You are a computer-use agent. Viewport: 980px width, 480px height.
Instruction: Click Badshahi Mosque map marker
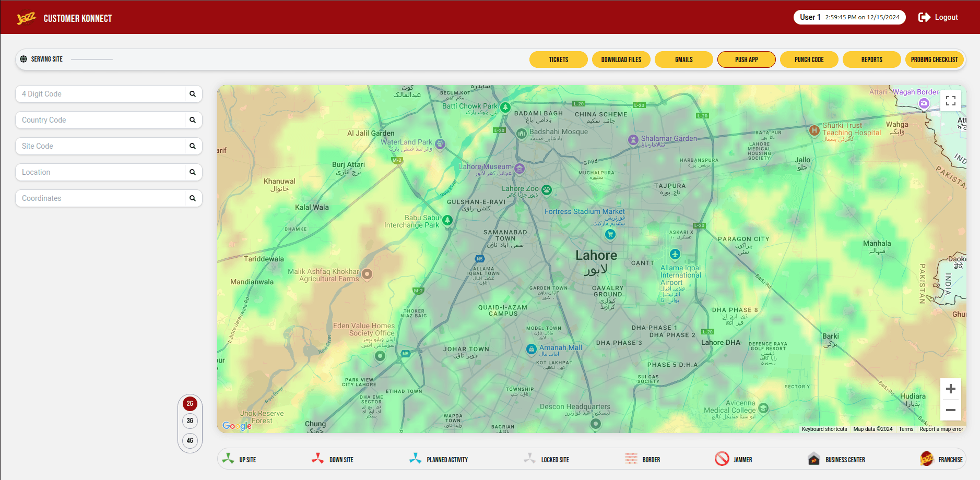click(x=522, y=134)
